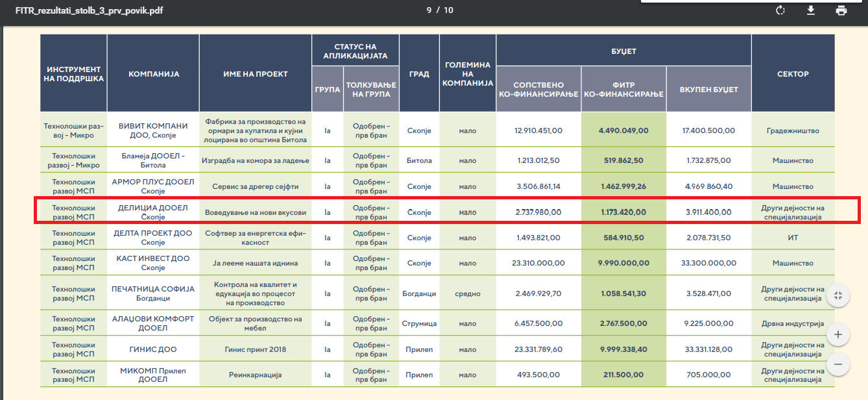Click own co-financing value 12.910.451,00
This screenshot has height=400, width=868.
(538, 131)
